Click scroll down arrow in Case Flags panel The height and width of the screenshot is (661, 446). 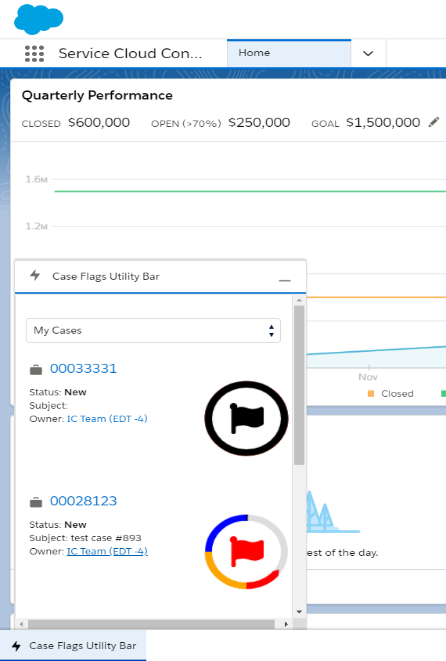[x=299, y=612]
